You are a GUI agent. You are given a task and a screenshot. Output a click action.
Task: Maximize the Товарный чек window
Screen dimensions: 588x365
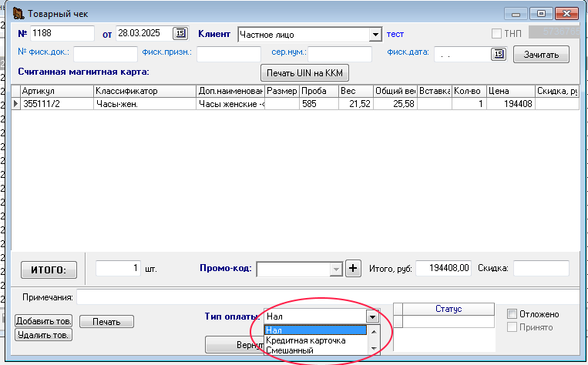[x=542, y=13]
